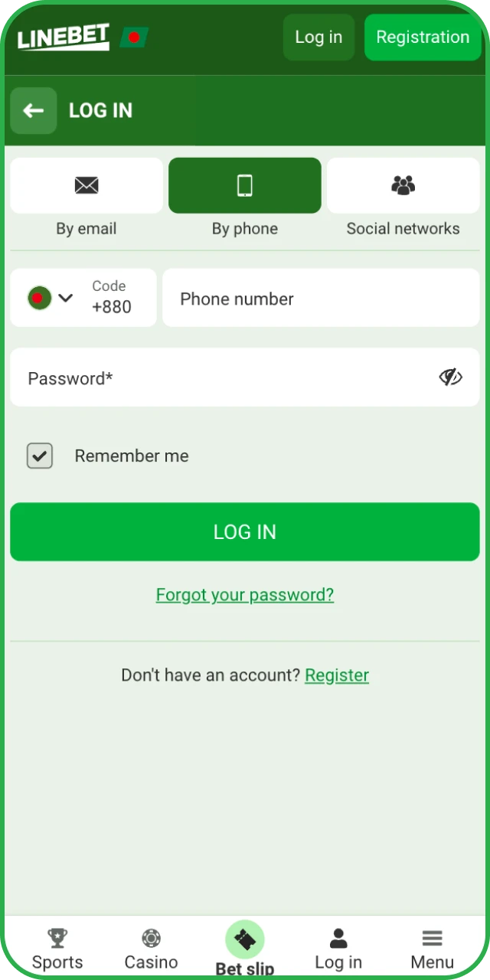Select the By phone tab
Screen dimensions: 490x980
[245, 186]
